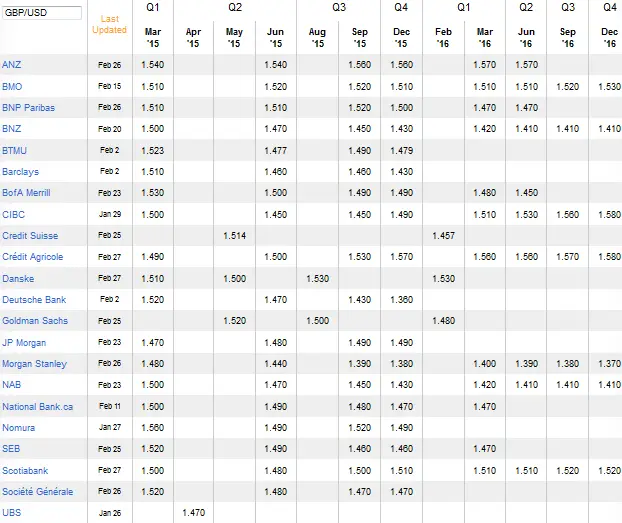This screenshot has height=523, width=622.
Task: Open the Credit Suisse link
Action: click(30, 236)
